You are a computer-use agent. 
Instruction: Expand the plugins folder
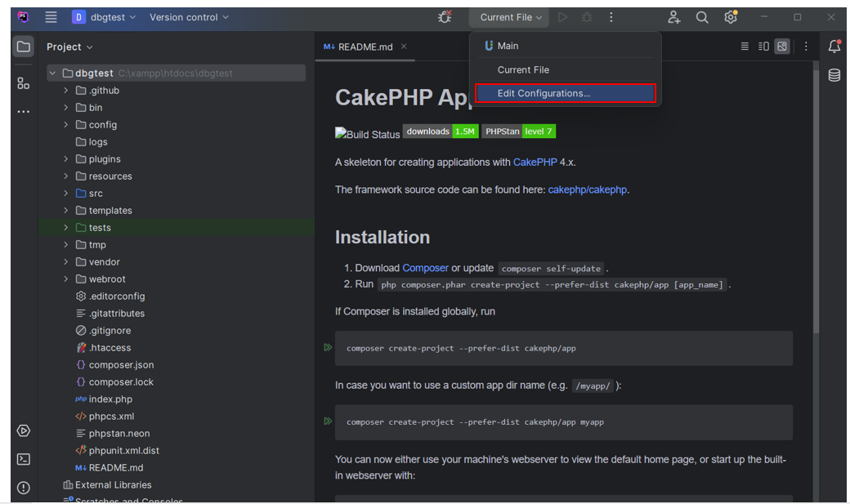click(65, 159)
